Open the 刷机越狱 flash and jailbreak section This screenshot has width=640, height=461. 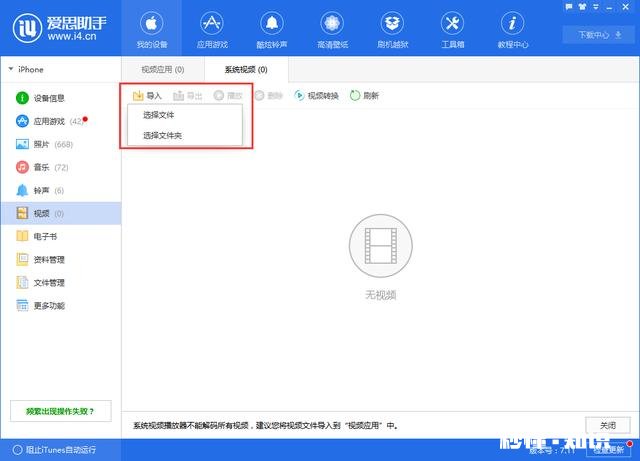coord(392,29)
